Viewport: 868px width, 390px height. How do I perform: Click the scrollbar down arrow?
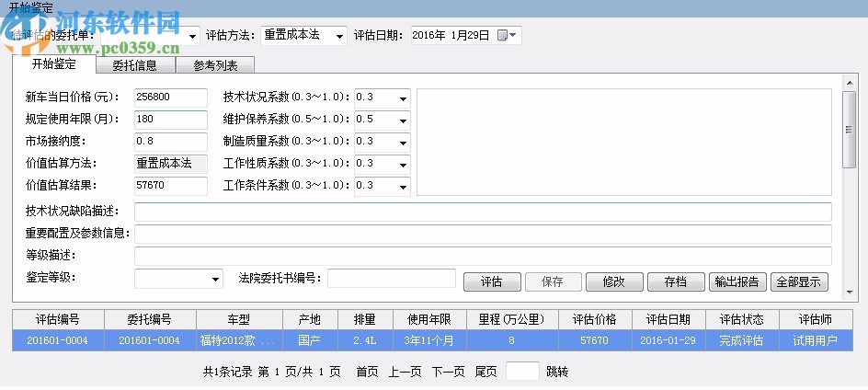[849, 292]
